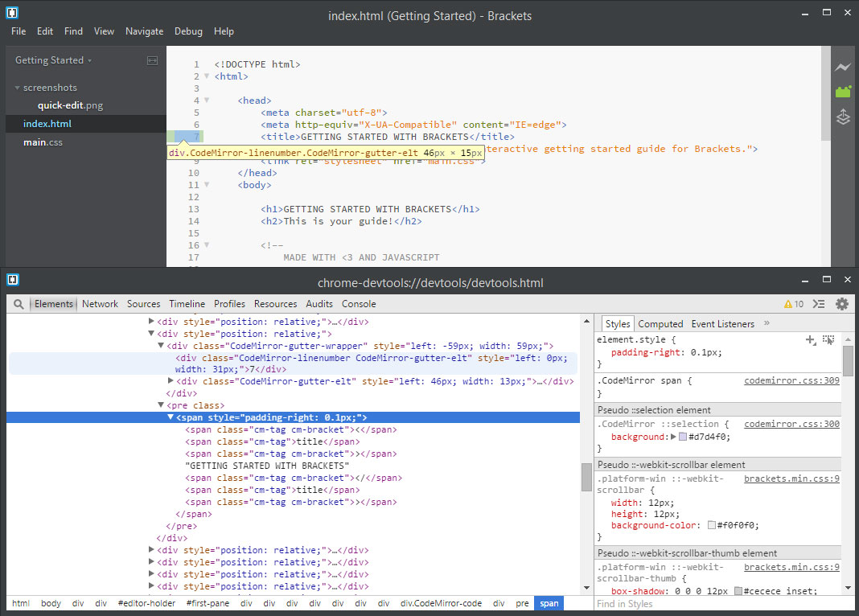Add new style rule plus icon

(x=811, y=340)
